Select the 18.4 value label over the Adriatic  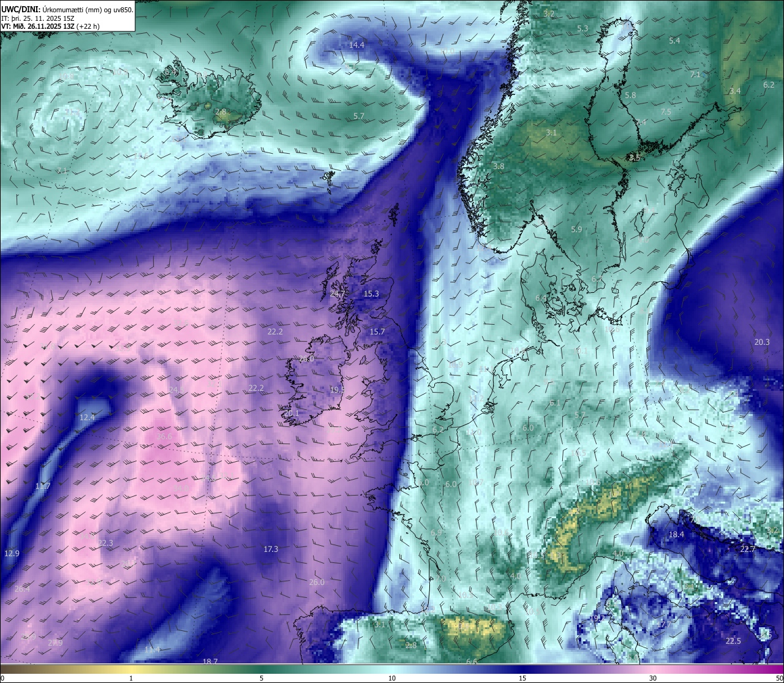(x=676, y=535)
